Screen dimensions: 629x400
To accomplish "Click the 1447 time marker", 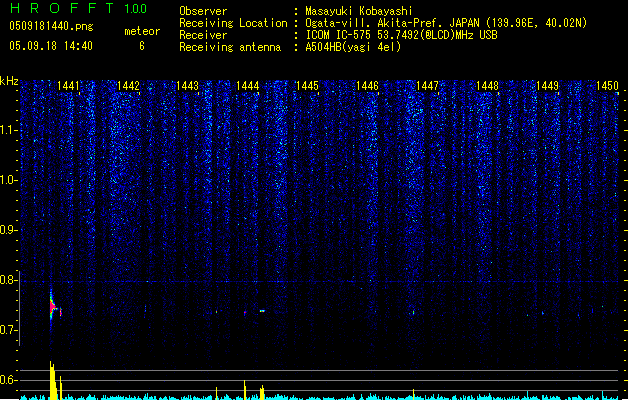I will coord(428,86).
